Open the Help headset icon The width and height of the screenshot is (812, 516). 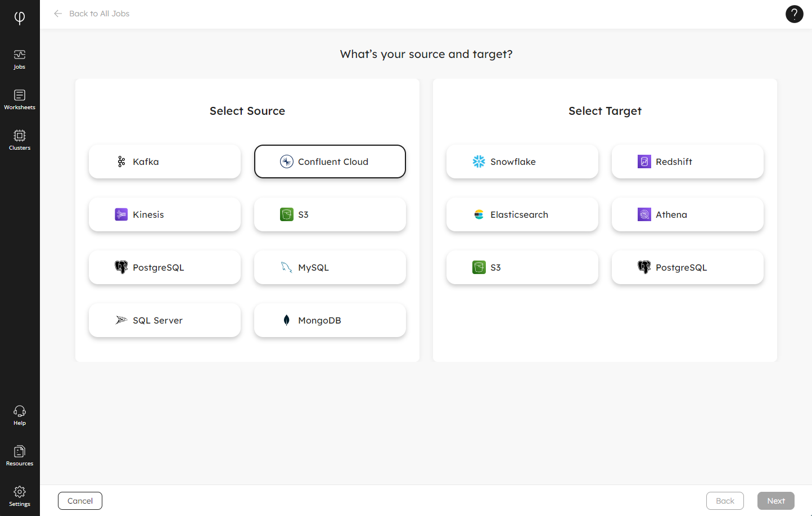tap(20, 416)
